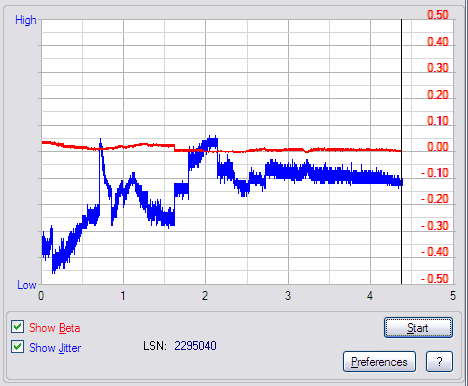This screenshot has width=468, height=386.
Task: Click the x-axis label 3
Action: 288,296
